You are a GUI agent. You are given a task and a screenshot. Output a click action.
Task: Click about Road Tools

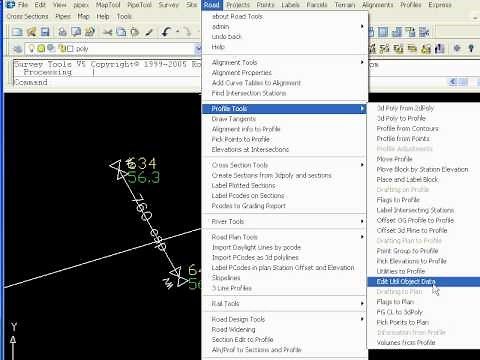click(x=237, y=16)
